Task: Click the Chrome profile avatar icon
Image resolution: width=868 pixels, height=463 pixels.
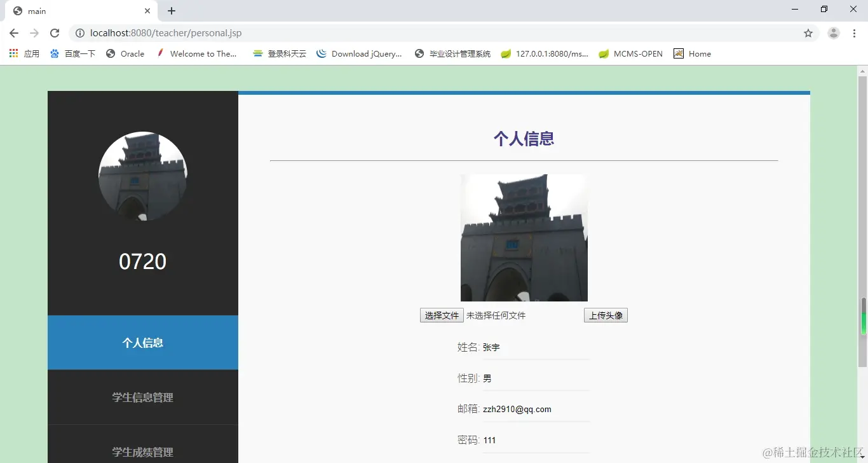Action: (x=833, y=33)
